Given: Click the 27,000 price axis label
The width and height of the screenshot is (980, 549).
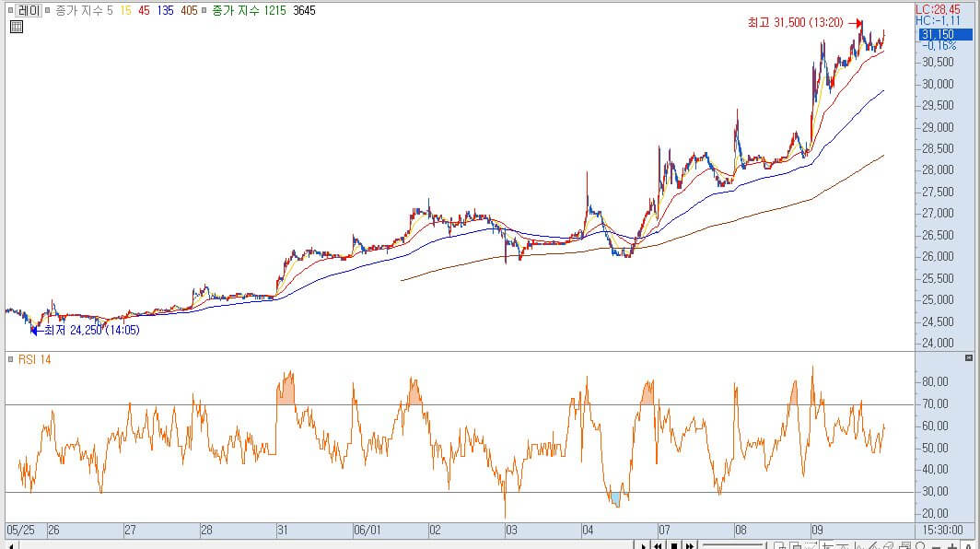Looking at the screenshot, I should click(x=939, y=213).
